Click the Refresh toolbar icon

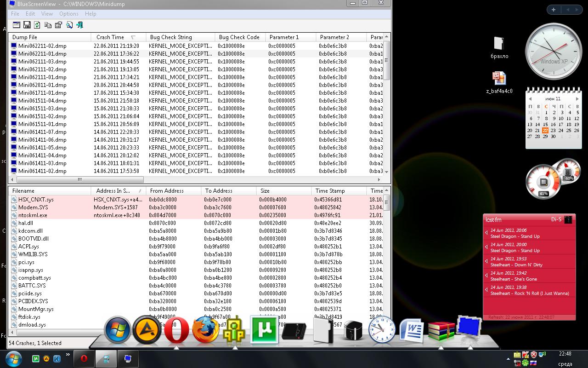pos(37,25)
